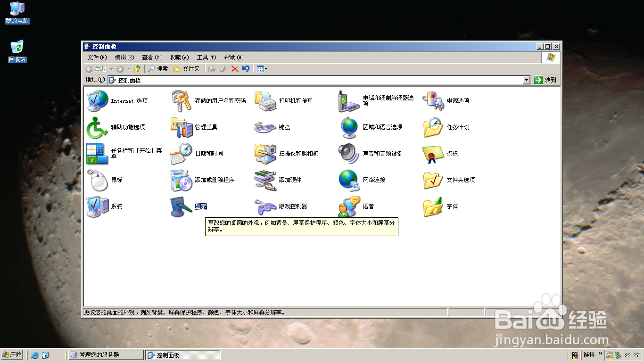Open 辅助功能选项 item
Image resolution: width=644 pixels, height=362 pixels.
116,127
